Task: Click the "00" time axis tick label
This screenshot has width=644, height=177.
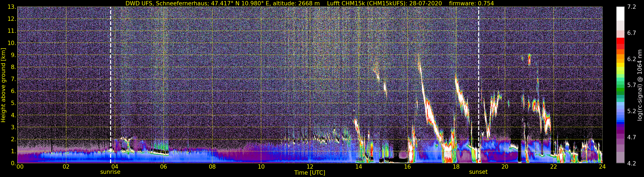Action: tap(20, 167)
